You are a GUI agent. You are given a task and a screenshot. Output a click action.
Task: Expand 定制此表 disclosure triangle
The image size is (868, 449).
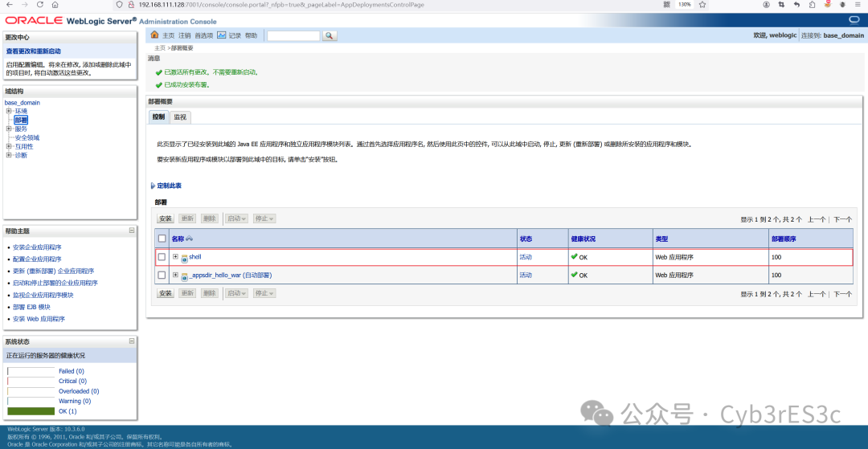(153, 186)
